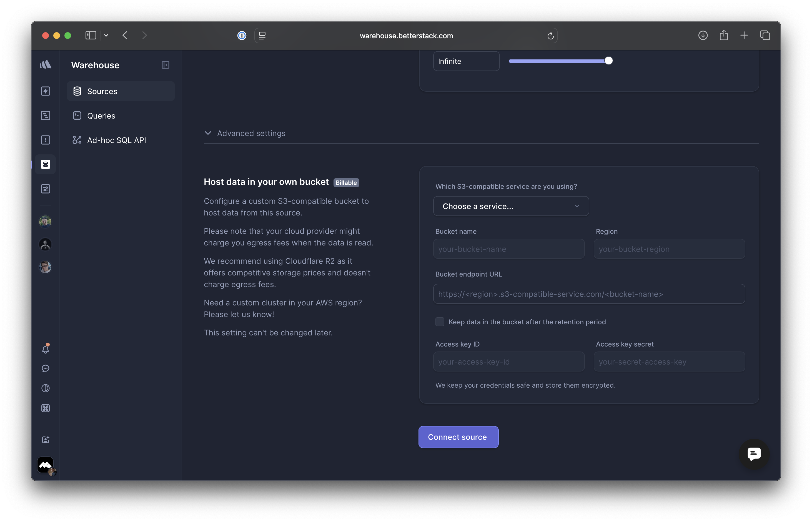Open the Warehouse database icon in rail

(46, 164)
